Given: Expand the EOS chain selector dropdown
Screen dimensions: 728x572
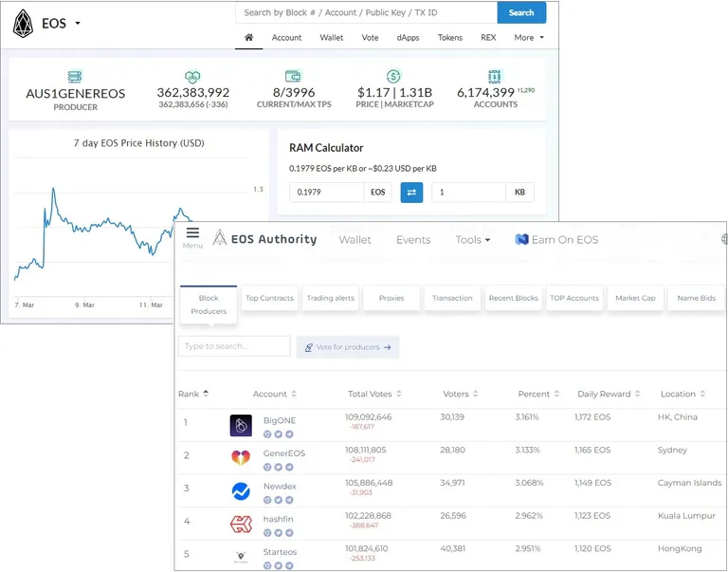Looking at the screenshot, I should coord(78,23).
